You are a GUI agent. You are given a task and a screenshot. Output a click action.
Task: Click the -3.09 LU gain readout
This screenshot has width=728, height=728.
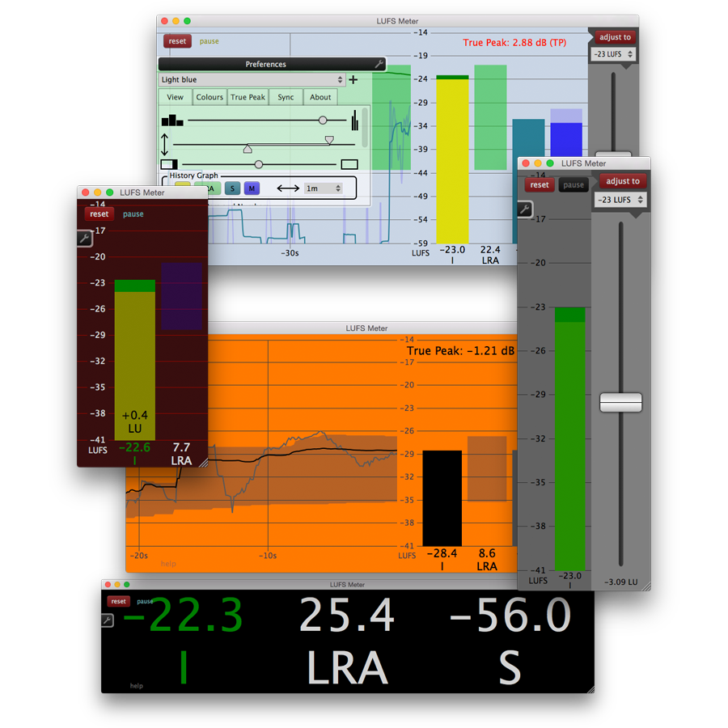[620, 582]
